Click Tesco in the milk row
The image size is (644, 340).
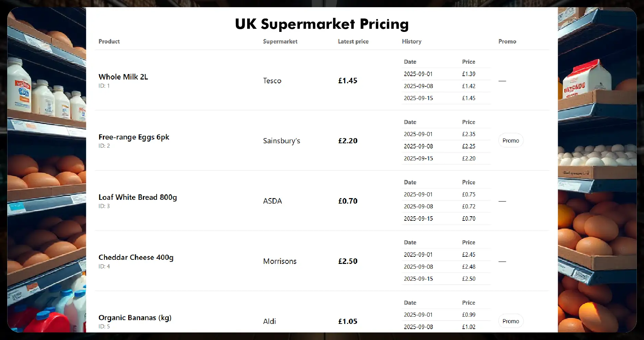272,81
